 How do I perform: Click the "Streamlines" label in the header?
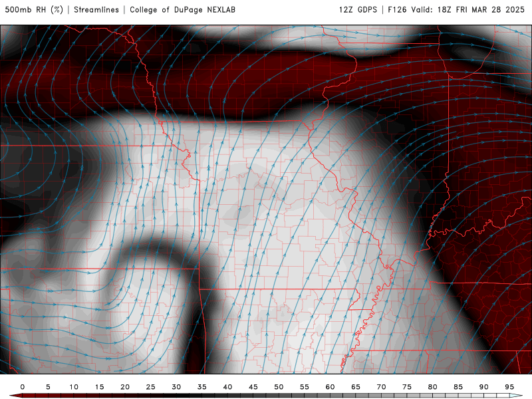coord(96,10)
